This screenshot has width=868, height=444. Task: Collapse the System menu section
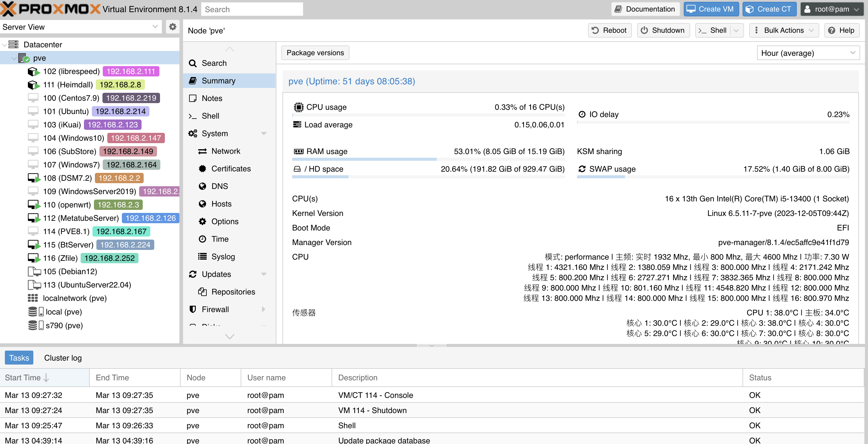(x=264, y=133)
